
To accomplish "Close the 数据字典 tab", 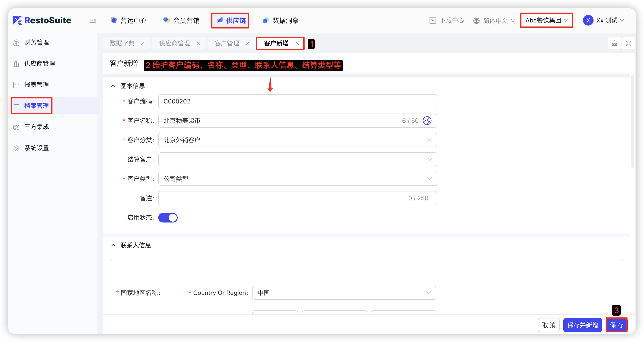I will pyautogui.click(x=143, y=43).
